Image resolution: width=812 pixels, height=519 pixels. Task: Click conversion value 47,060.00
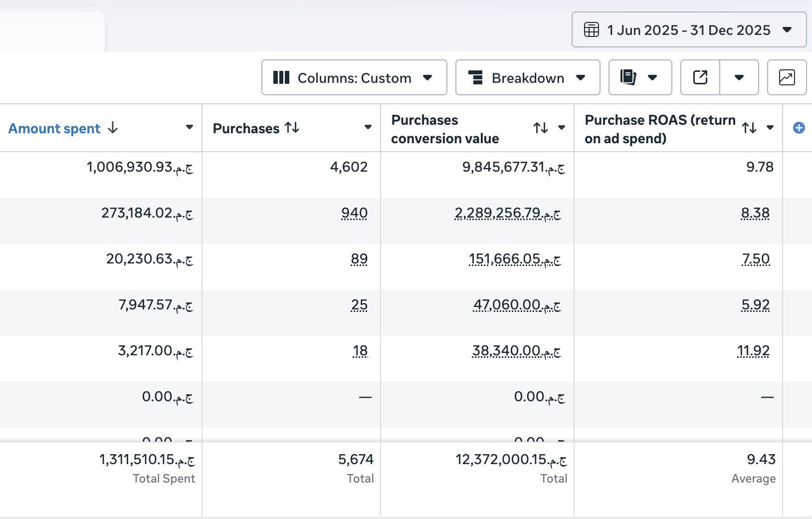coord(517,305)
